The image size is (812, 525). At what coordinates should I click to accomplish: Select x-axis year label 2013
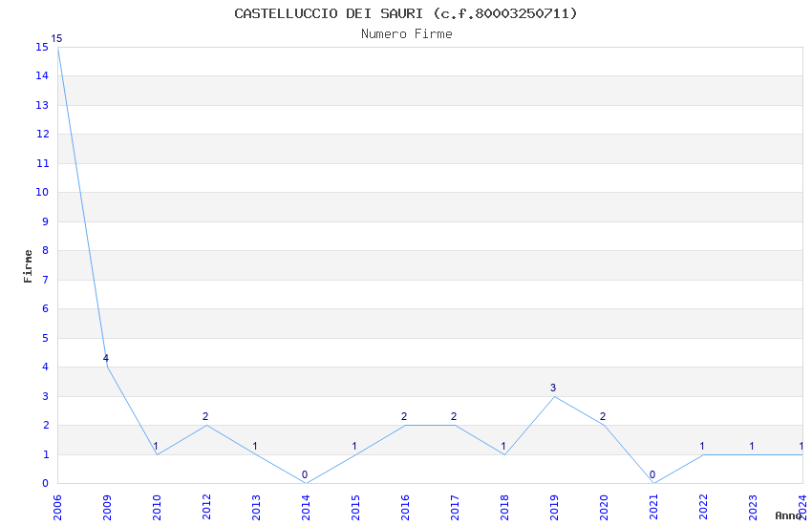(256, 508)
